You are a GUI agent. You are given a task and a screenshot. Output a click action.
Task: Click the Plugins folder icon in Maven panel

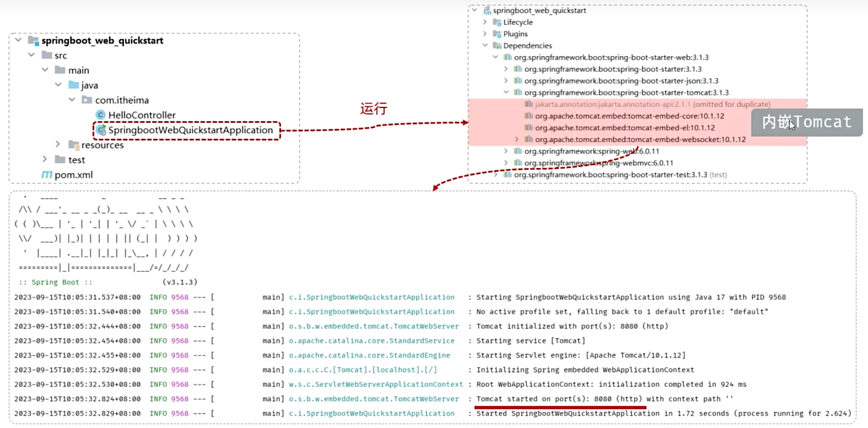click(x=497, y=34)
